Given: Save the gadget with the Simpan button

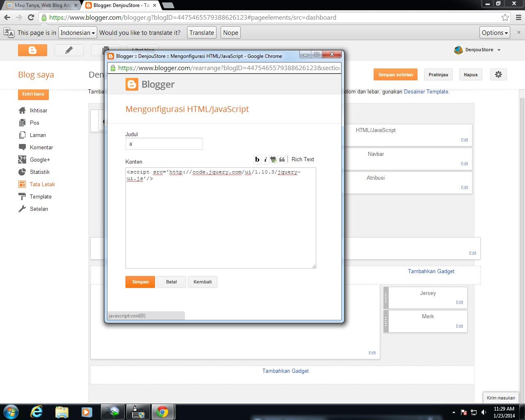Looking at the screenshot, I should [x=140, y=282].
